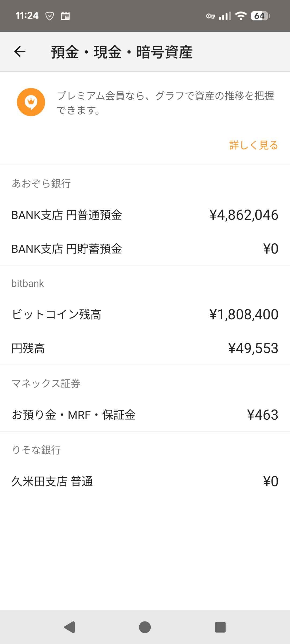Viewport: 290px width, 644px height.
Task: Tap the VPN key status icon
Action: point(211,16)
